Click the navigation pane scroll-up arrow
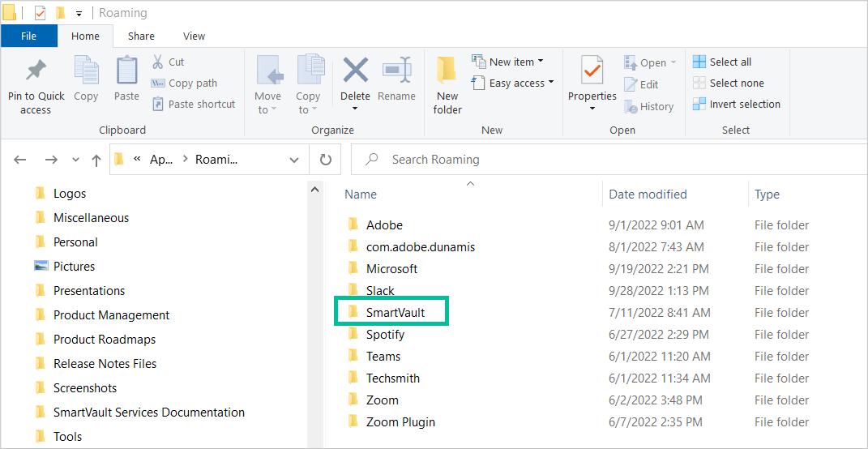Screen dimensions: 868x449 tap(314, 190)
